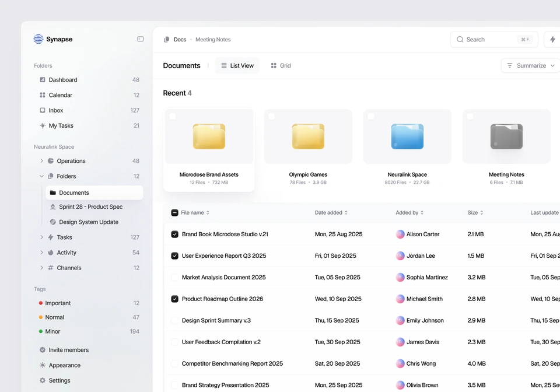
Task: Filter by Minor green tag
Action: click(x=89, y=332)
